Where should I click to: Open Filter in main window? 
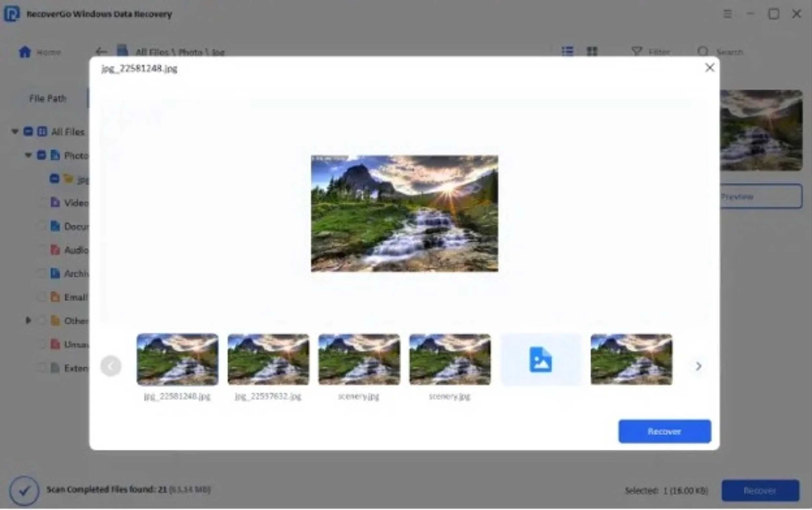[651, 52]
